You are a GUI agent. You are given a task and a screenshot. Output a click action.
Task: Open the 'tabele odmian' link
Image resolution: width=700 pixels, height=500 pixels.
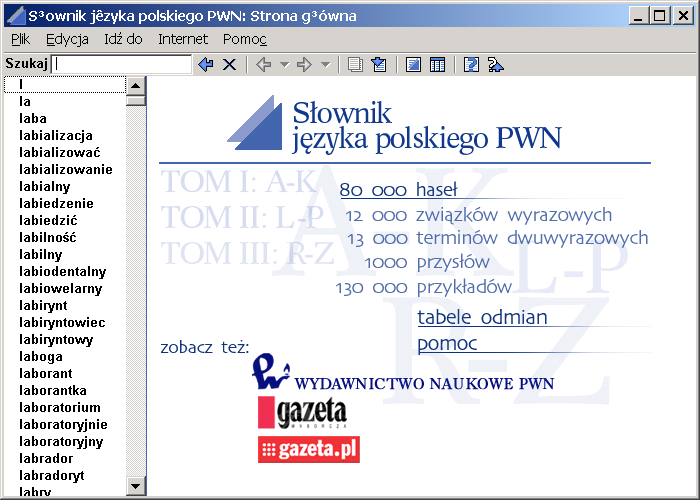482,317
